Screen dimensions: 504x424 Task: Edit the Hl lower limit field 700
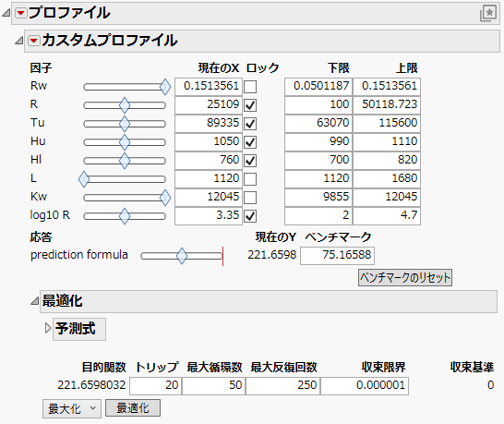coord(318,161)
